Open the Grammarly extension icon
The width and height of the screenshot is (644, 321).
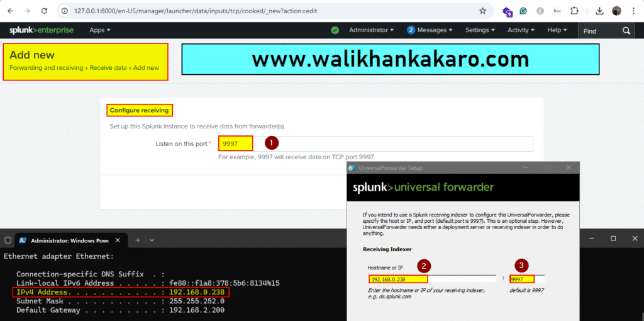click(523, 11)
